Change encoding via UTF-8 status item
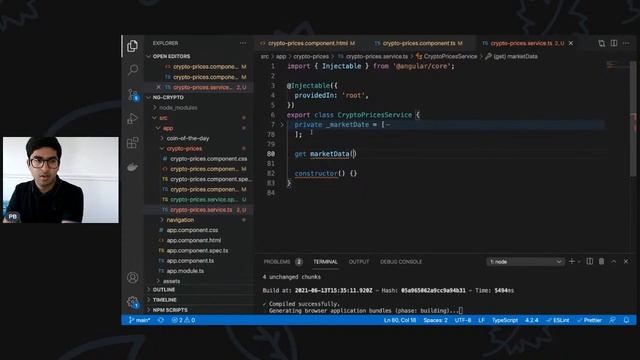Screen dimensions: 640x360 [463, 320]
